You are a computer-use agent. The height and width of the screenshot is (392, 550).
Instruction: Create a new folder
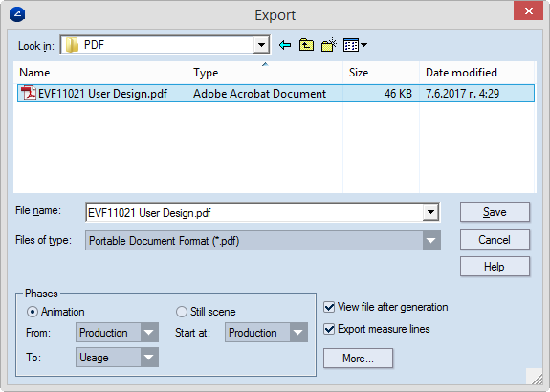point(329,45)
